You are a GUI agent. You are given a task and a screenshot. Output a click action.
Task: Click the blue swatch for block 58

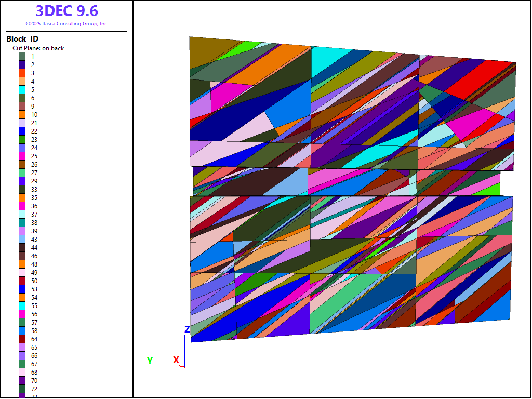click(22, 331)
